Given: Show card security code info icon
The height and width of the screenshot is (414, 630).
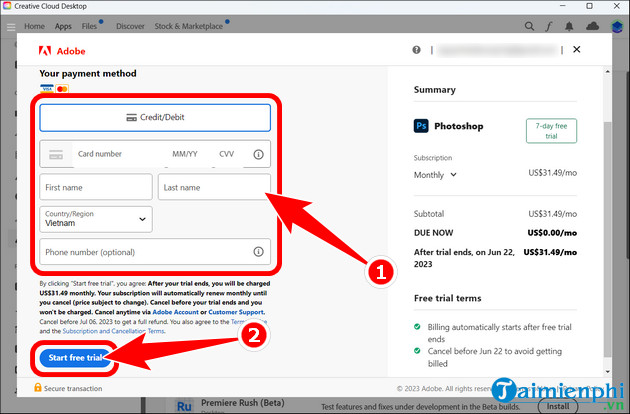Looking at the screenshot, I should point(258,154).
